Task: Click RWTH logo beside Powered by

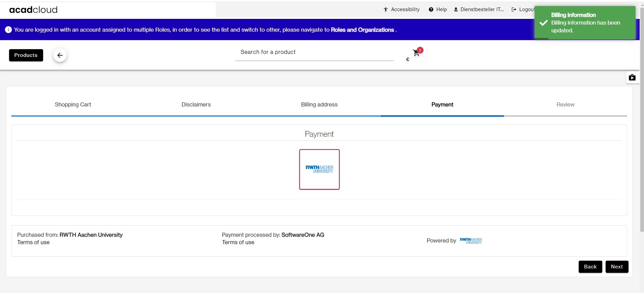Action: (471, 241)
